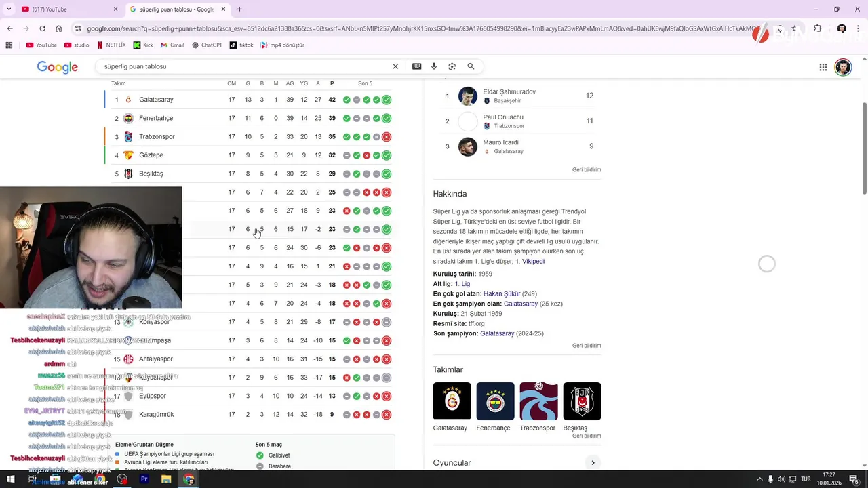Viewport: 868px width, 488px height.
Task: Open Adobe Premiere Pro in taskbar
Action: pyautogui.click(x=144, y=479)
